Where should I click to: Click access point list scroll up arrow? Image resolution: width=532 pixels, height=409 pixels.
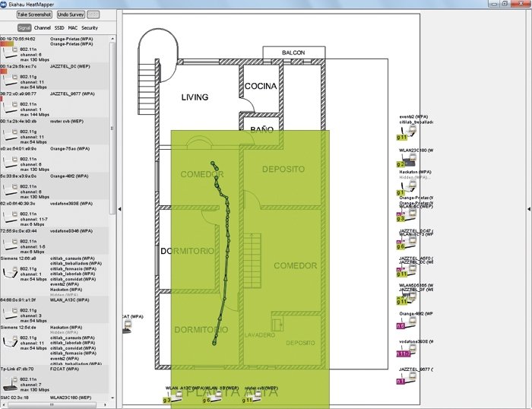click(x=112, y=39)
